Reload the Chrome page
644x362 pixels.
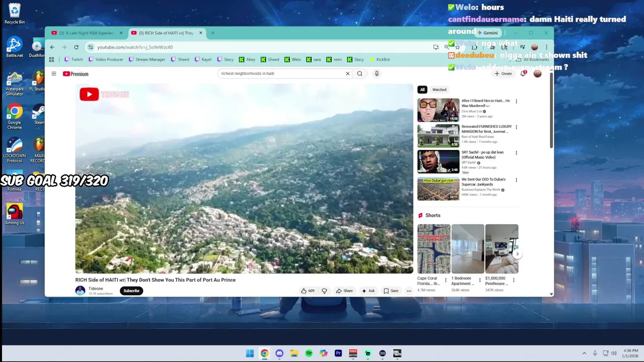[76, 47]
